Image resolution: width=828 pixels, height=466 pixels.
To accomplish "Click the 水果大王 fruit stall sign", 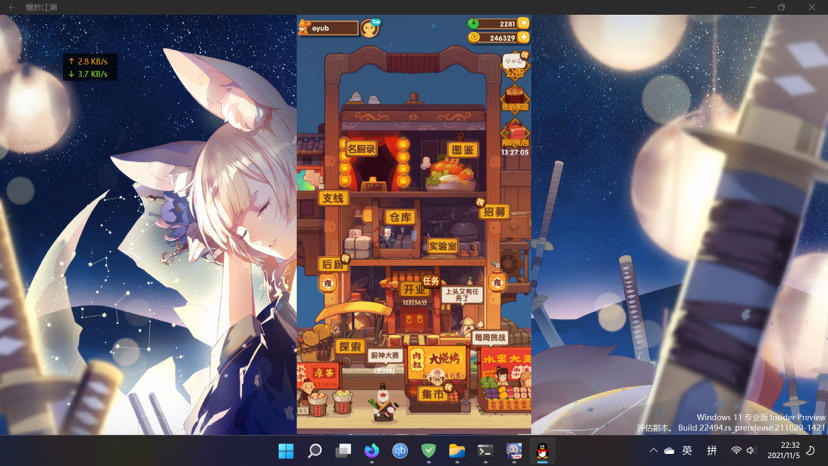I will pos(506,362).
